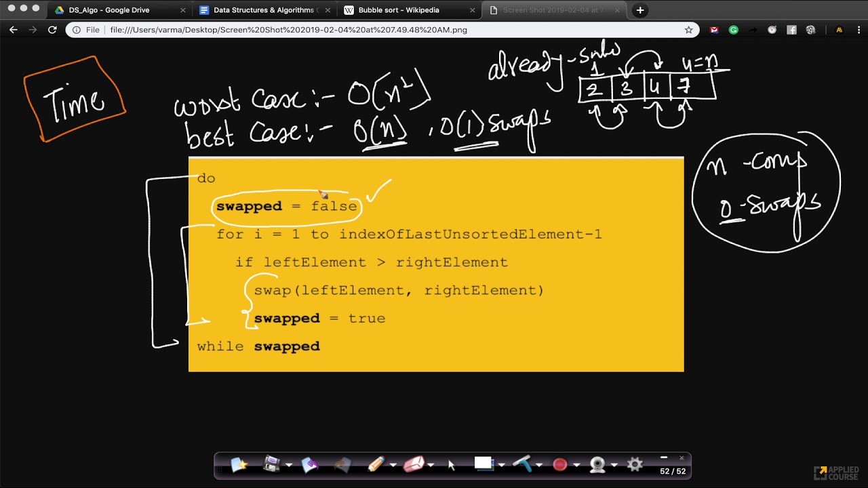Click the 'for i = 1 to' code line
Viewport: 868px width, 488px height.
coord(409,235)
